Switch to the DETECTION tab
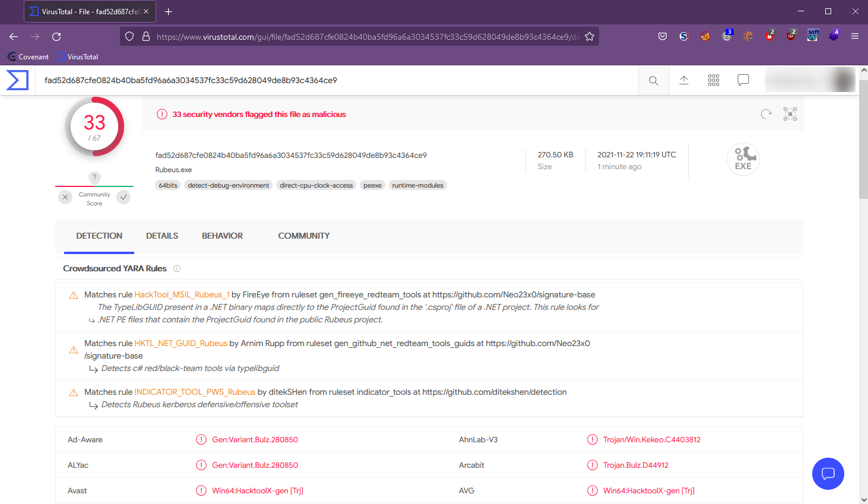868x504 pixels. (x=99, y=236)
